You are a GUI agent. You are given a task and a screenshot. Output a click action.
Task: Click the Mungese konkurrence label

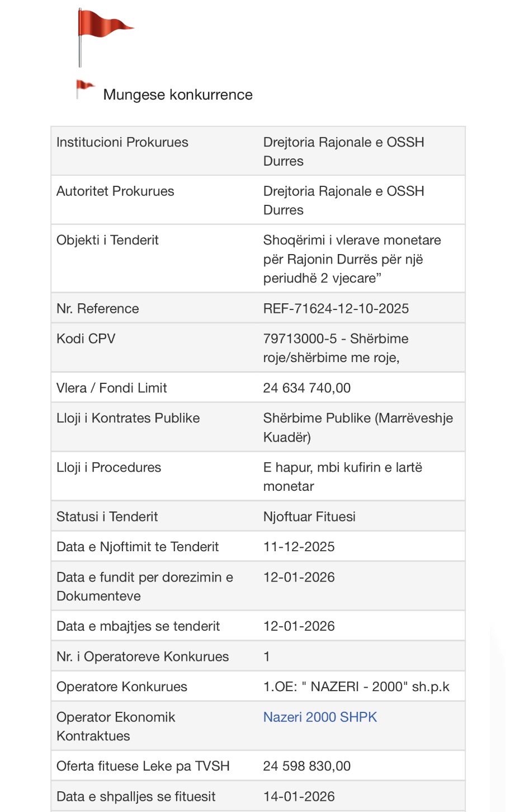pos(178,95)
